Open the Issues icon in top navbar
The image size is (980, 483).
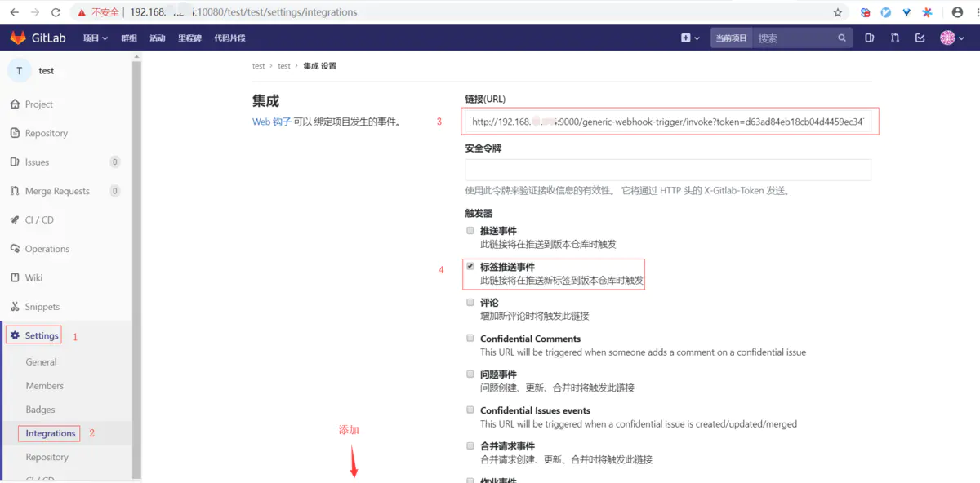[870, 38]
